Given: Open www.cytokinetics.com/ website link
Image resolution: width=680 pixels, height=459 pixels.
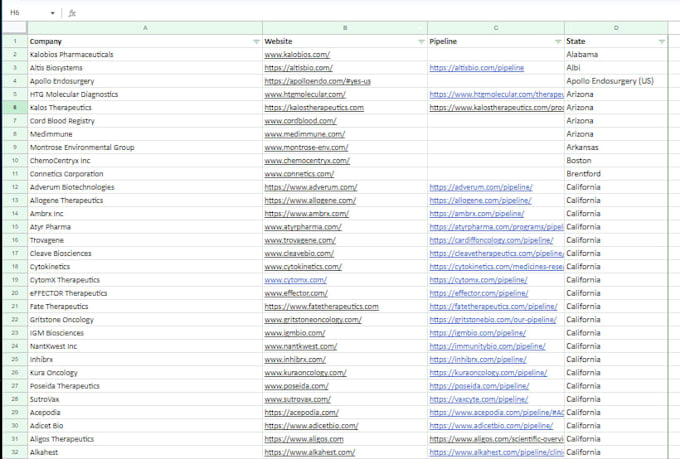Looking at the screenshot, I should (x=303, y=267).
